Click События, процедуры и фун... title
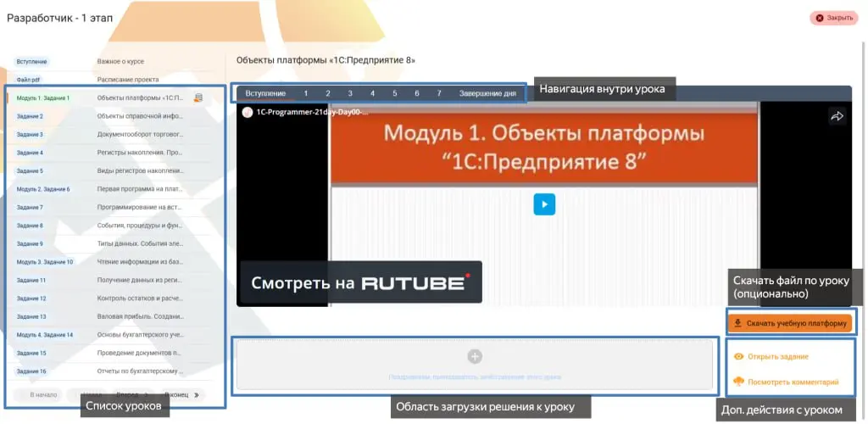Screen dimensions: 868x424 pos(140,226)
